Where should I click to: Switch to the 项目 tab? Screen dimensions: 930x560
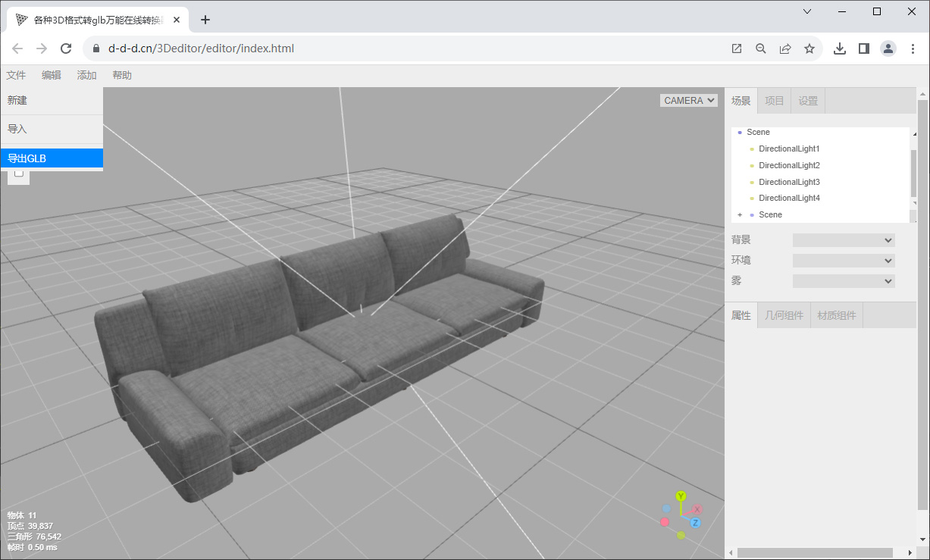click(775, 101)
